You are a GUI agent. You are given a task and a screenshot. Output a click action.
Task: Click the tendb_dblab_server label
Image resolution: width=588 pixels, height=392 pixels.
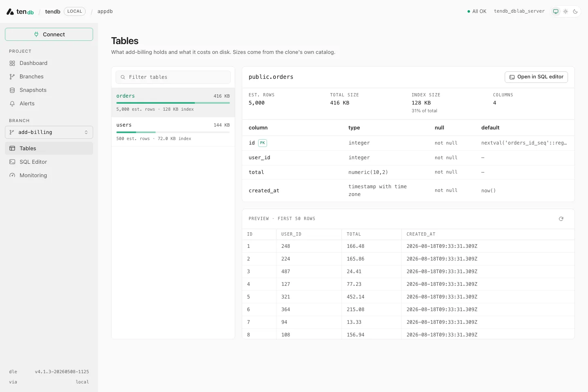[519, 11]
